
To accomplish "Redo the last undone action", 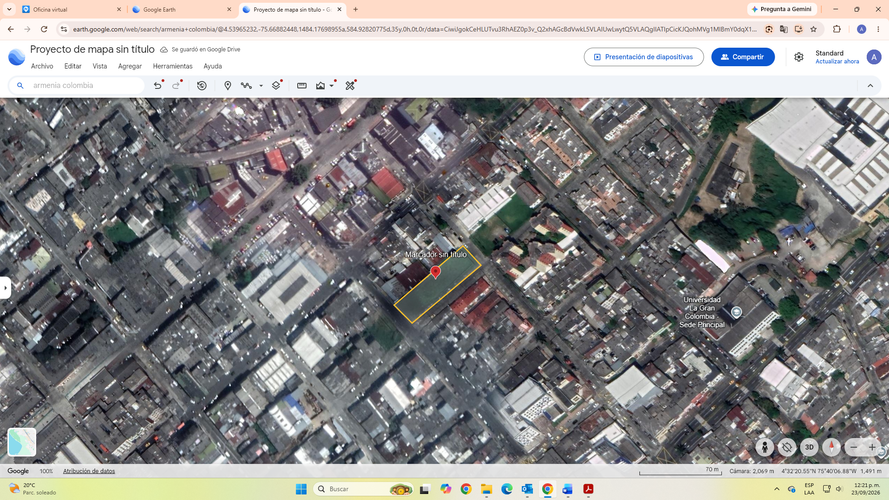I will coord(176,86).
